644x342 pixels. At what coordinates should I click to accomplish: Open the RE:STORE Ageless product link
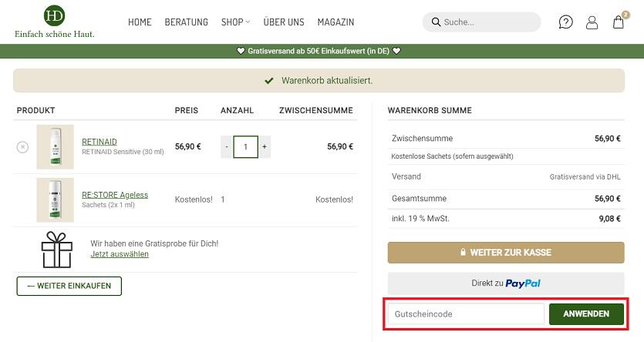click(x=115, y=195)
